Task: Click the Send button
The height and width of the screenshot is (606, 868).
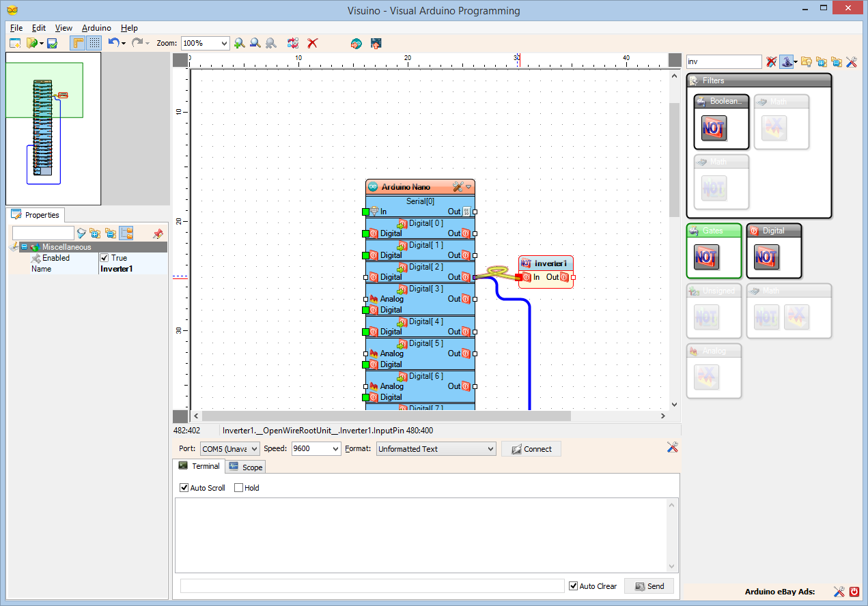Action: click(x=648, y=586)
